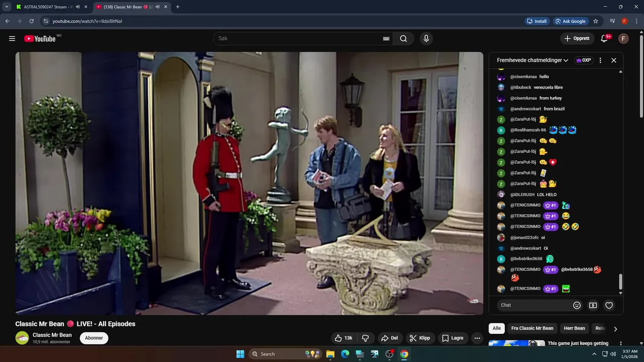Open YouTube account avatar menu

(x=623, y=39)
